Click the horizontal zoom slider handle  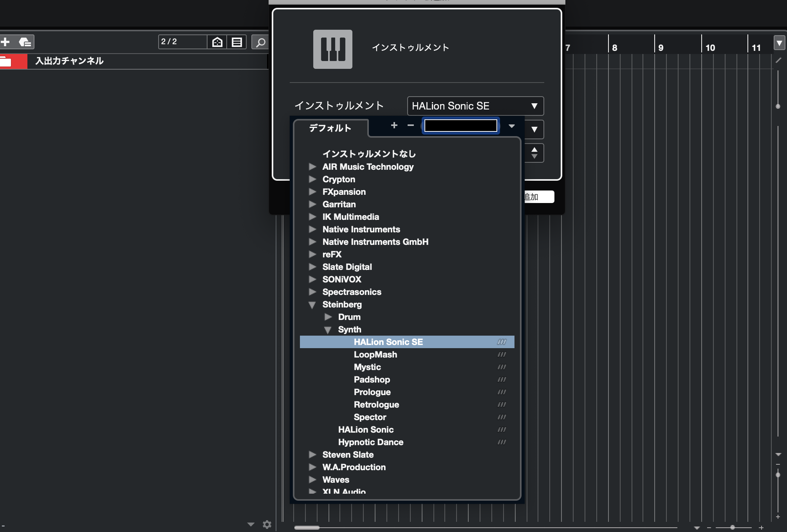732,527
